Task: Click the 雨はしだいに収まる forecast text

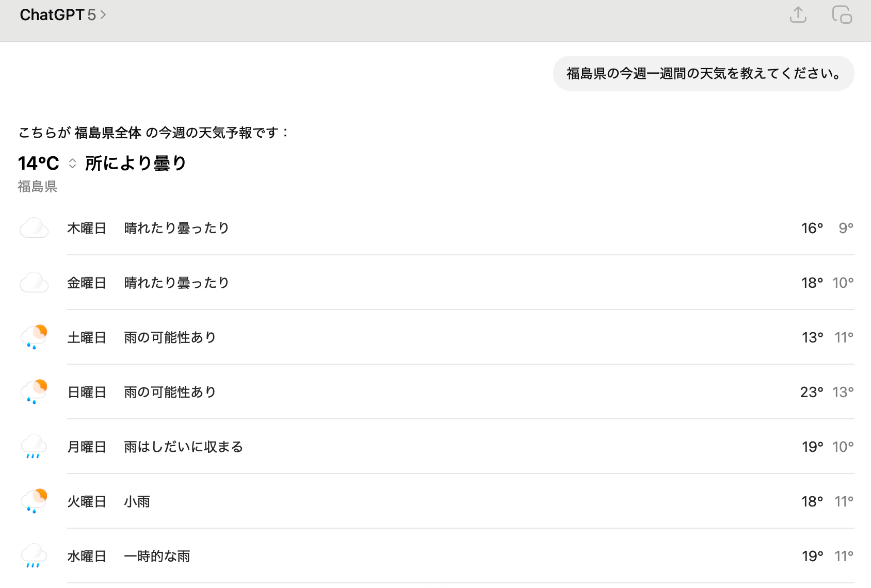Action: pos(183,447)
